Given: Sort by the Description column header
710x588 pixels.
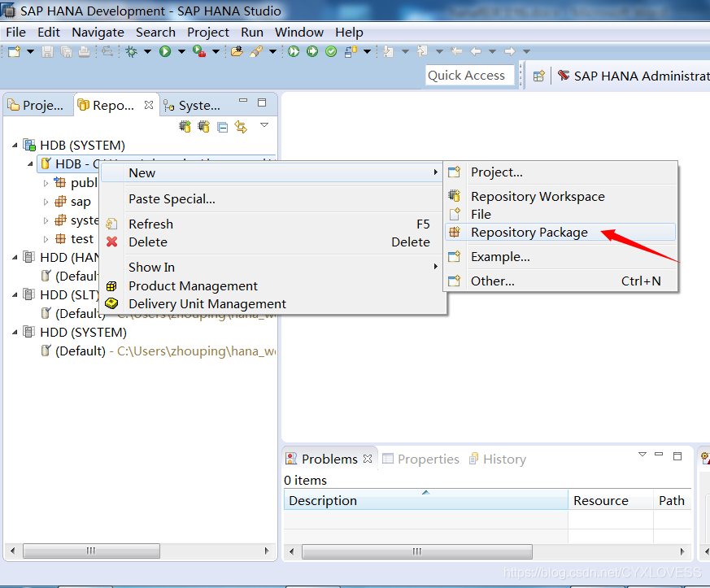Looking at the screenshot, I should point(425,501).
